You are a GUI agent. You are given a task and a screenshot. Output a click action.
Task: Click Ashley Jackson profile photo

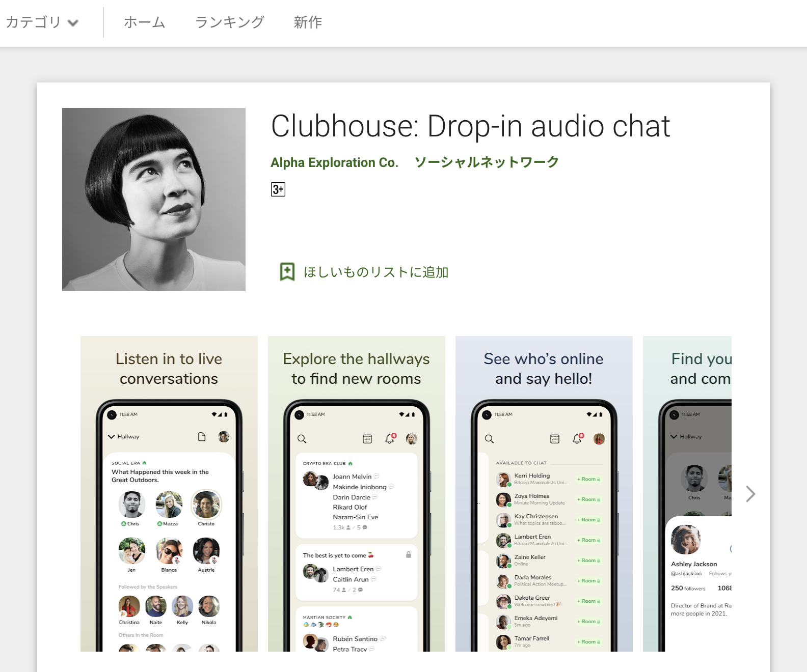point(686,540)
